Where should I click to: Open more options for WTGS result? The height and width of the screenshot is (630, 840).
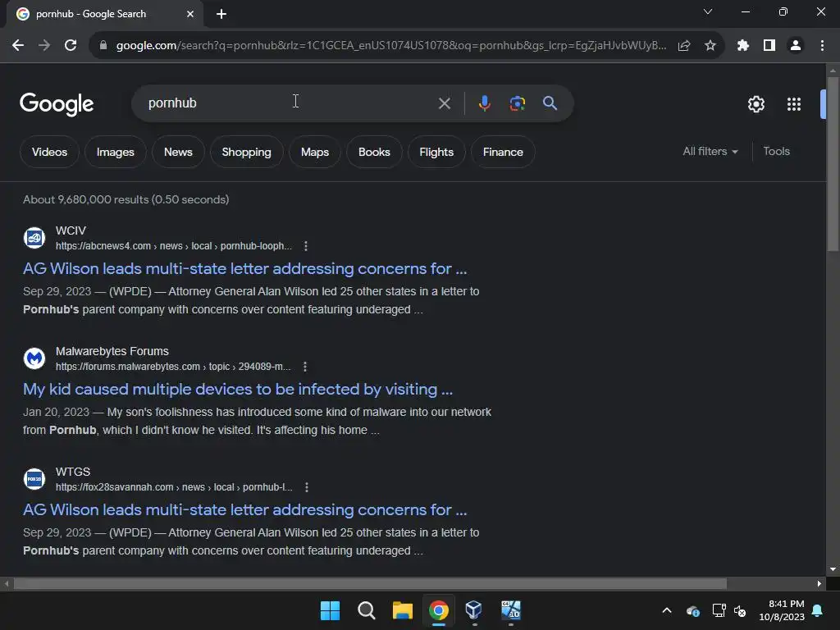pyautogui.click(x=307, y=487)
